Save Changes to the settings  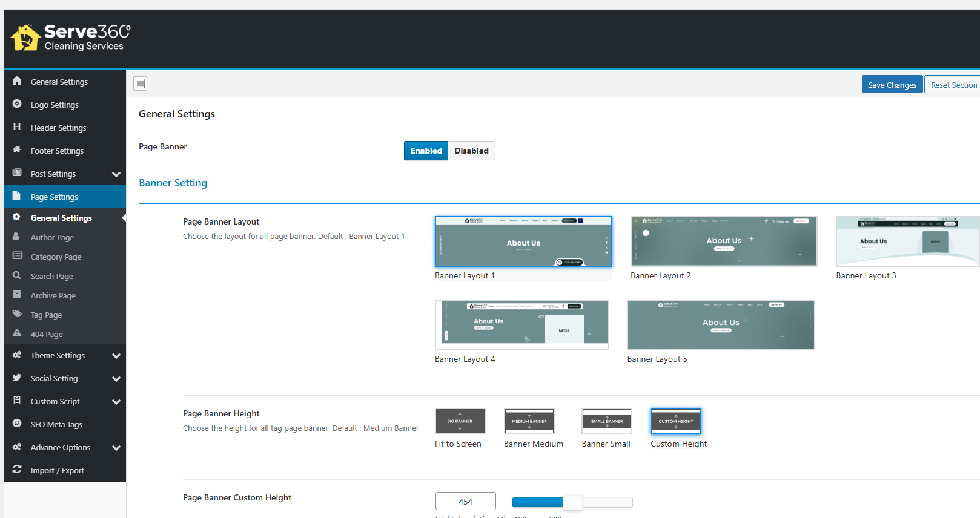coord(892,85)
